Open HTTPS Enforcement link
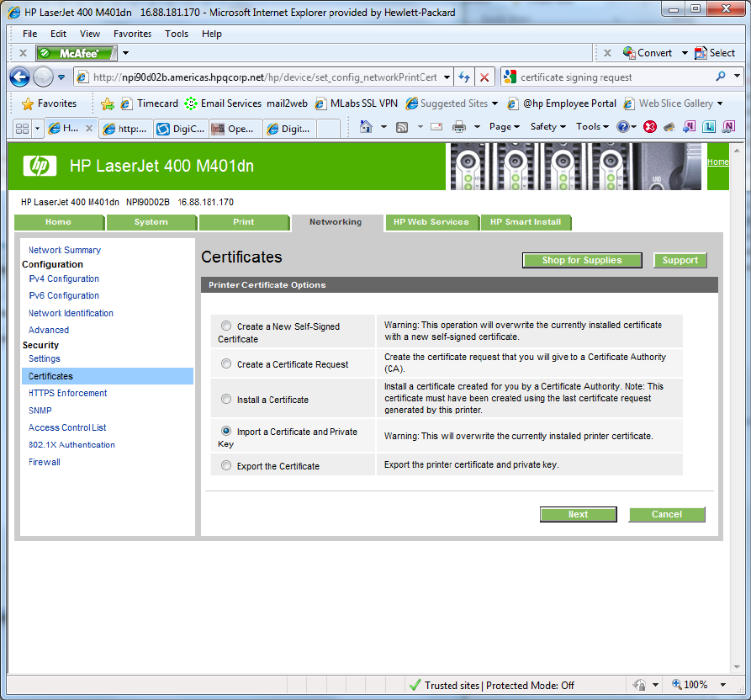 point(67,393)
